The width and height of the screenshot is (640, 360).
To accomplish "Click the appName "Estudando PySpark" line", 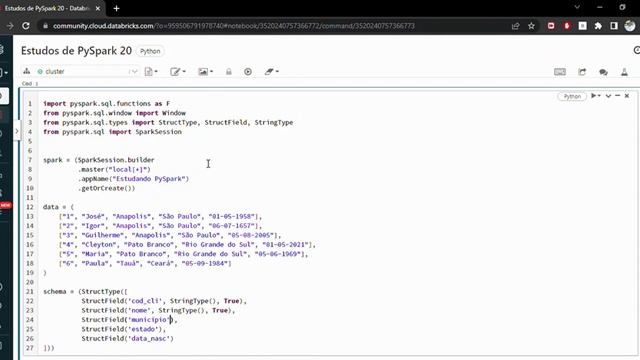I will click(x=133, y=179).
